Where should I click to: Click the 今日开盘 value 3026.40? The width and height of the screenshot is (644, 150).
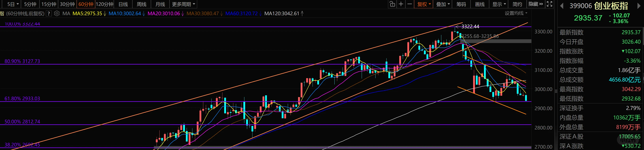[x=631, y=42]
